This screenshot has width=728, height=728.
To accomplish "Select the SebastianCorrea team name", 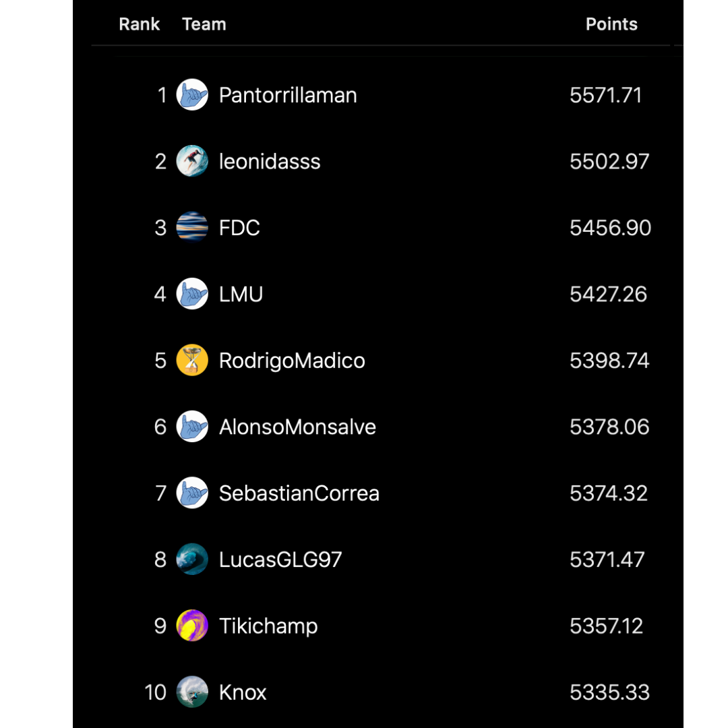I will (299, 493).
